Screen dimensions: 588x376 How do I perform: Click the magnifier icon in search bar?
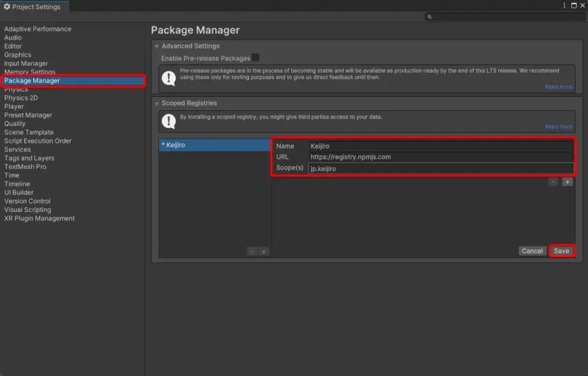coord(430,17)
